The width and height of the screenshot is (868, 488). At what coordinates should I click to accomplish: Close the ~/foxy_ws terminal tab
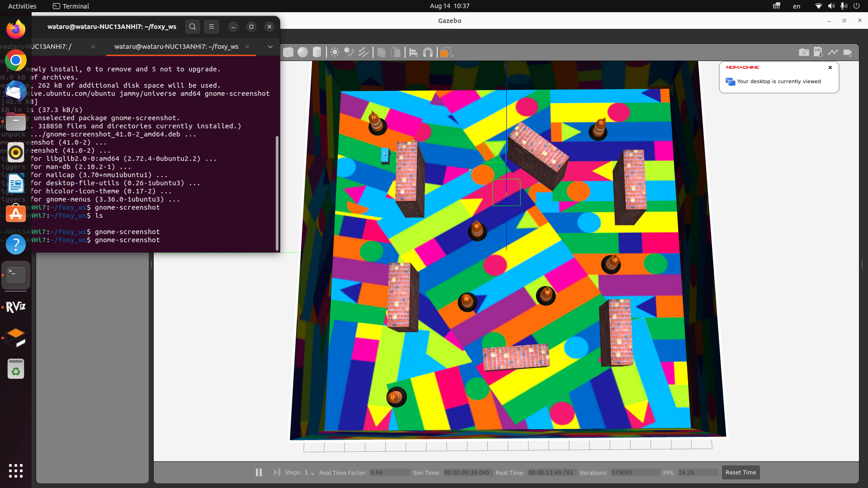click(247, 47)
